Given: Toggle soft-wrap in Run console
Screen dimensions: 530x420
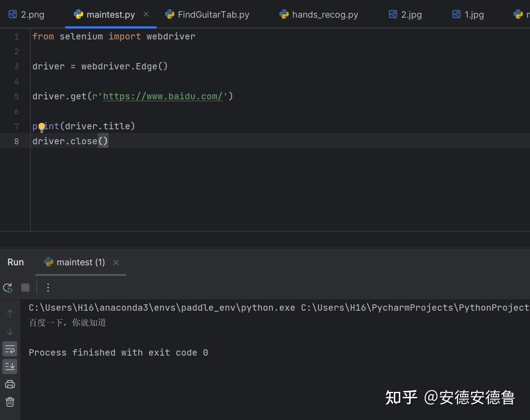Looking at the screenshot, I should 10,349.
